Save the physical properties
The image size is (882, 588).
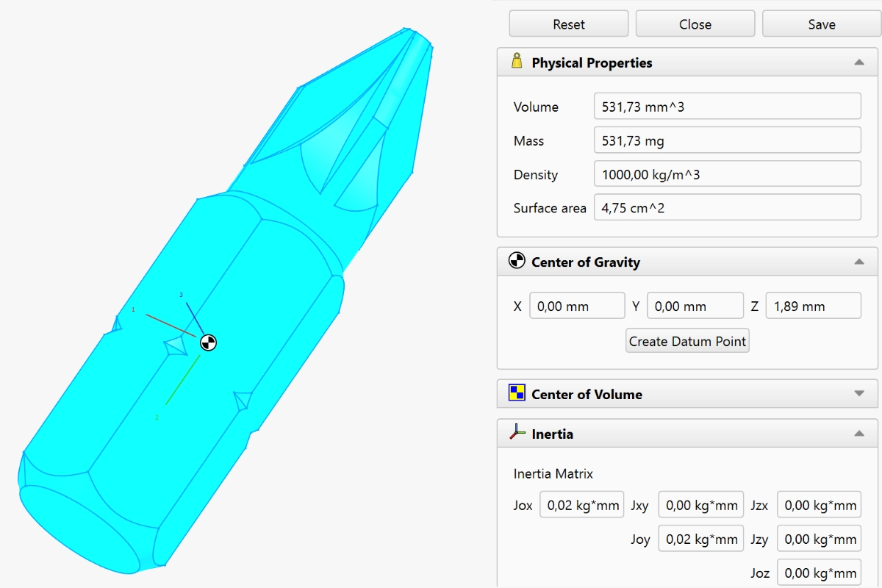[822, 24]
